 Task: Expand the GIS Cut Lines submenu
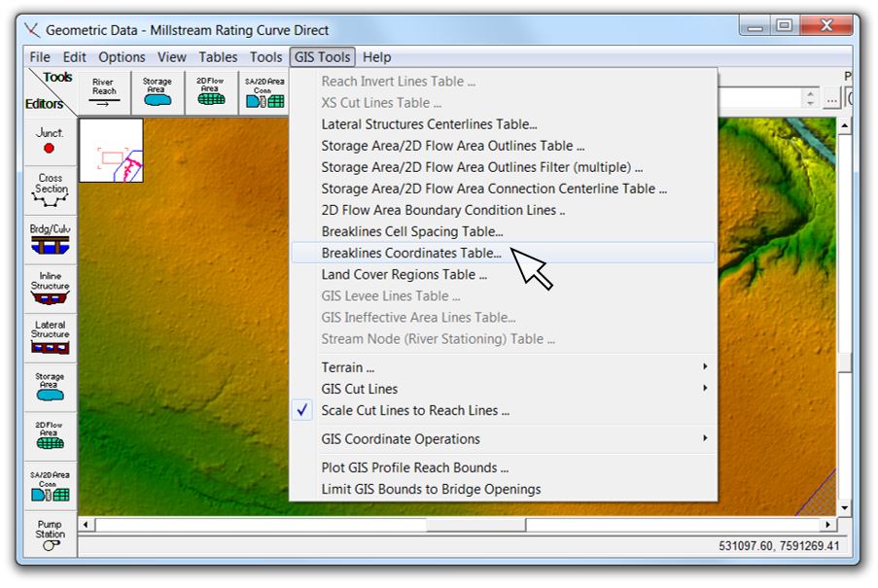pos(504,389)
